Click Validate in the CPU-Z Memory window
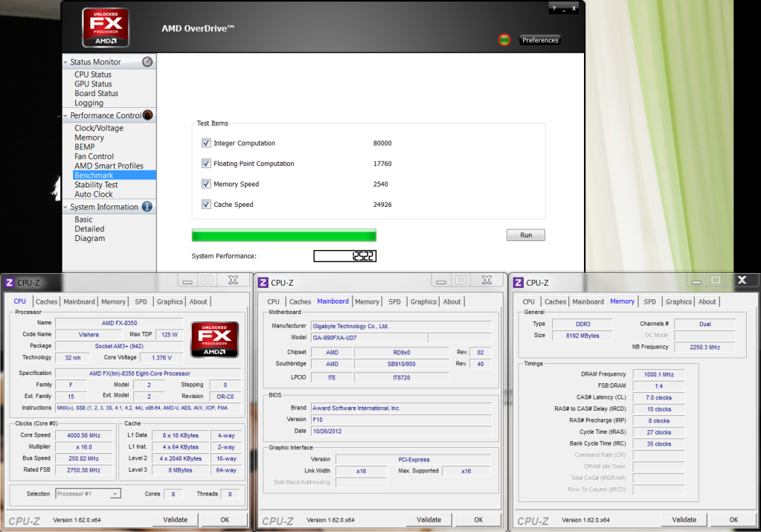Image resolution: width=761 pixels, height=532 pixels. [684, 519]
